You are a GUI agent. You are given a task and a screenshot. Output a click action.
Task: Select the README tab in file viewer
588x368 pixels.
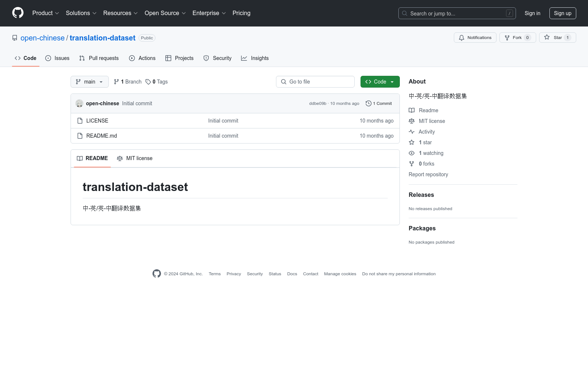[92, 158]
